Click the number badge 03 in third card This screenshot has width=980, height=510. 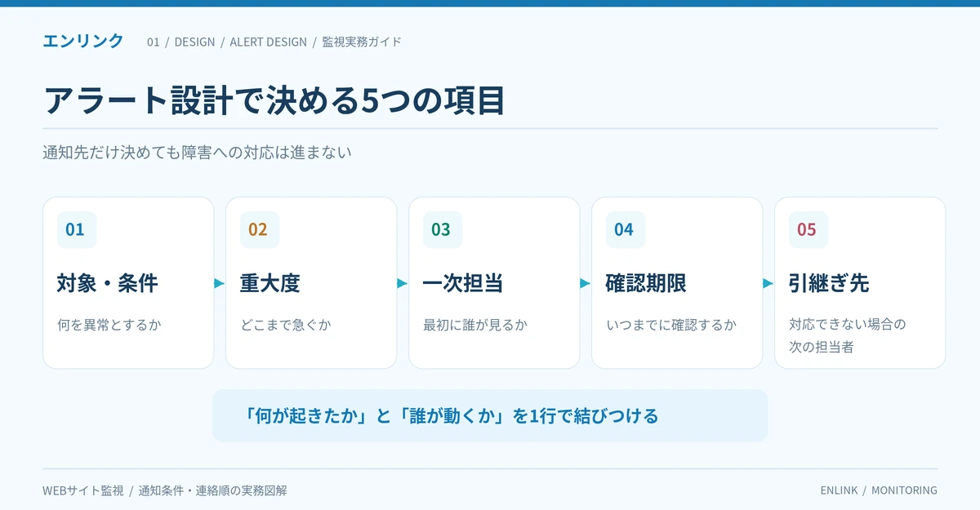[442, 229]
